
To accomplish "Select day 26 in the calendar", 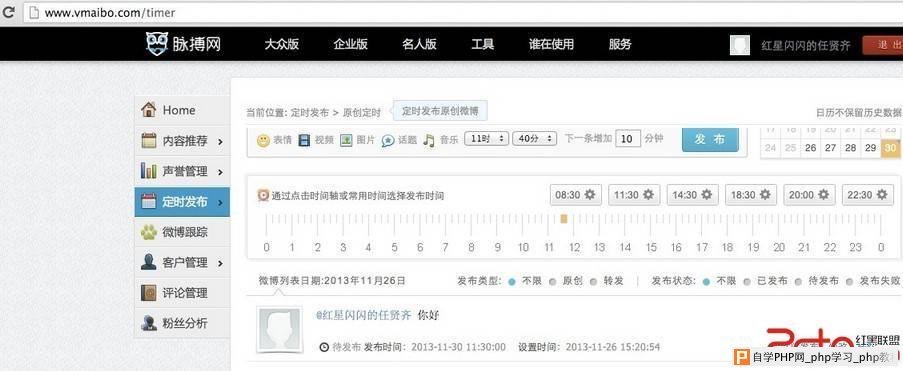I will (810, 148).
